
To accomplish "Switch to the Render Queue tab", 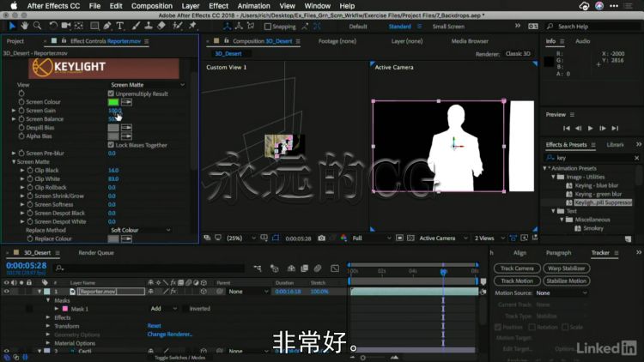I will (96, 253).
